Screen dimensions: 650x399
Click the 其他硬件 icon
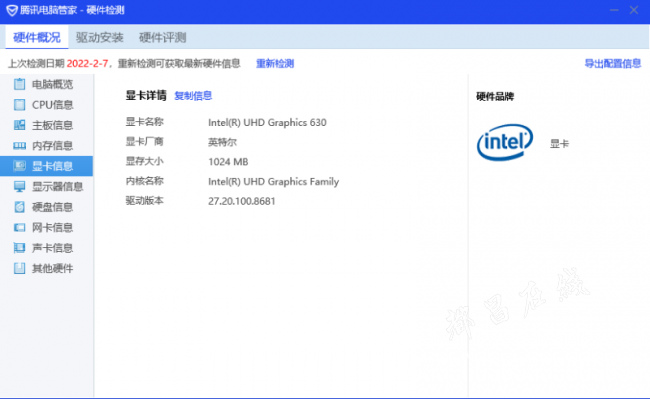19,268
